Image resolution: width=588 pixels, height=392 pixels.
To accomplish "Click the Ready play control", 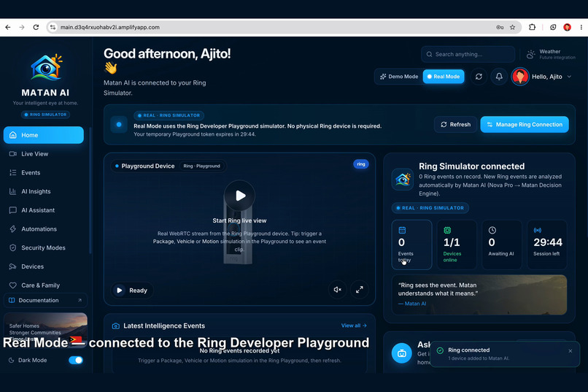I will (x=131, y=291).
